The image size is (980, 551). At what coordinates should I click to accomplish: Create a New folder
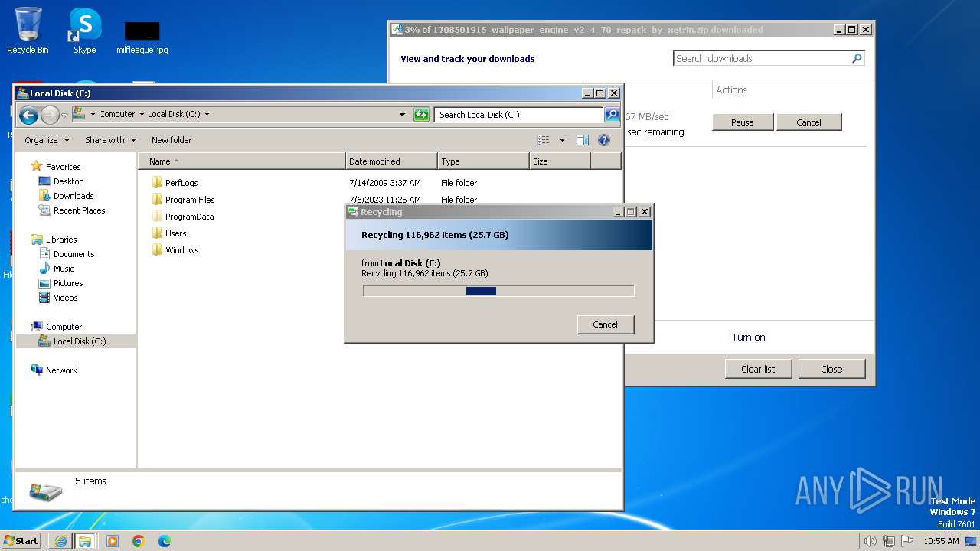(x=171, y=140)
